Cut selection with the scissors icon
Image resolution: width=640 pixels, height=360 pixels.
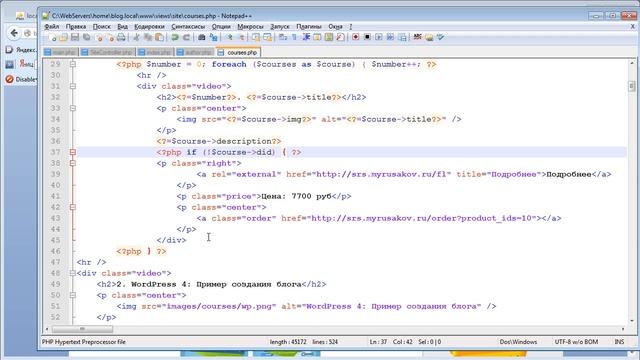click(137, 38)
